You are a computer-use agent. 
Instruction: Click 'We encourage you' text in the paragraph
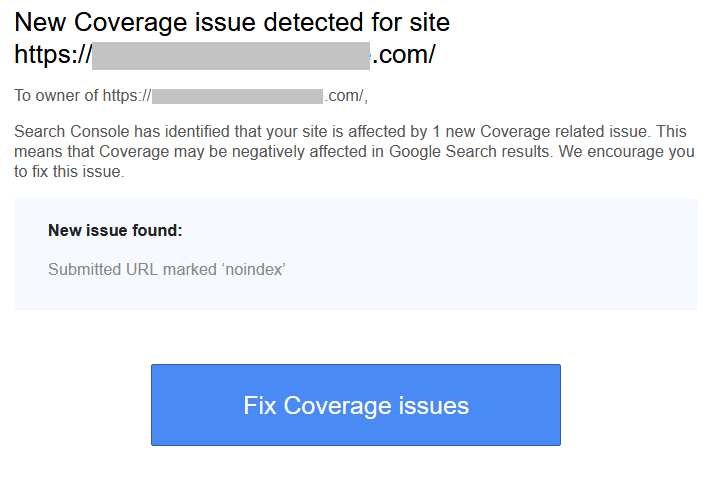pos(626,151)
